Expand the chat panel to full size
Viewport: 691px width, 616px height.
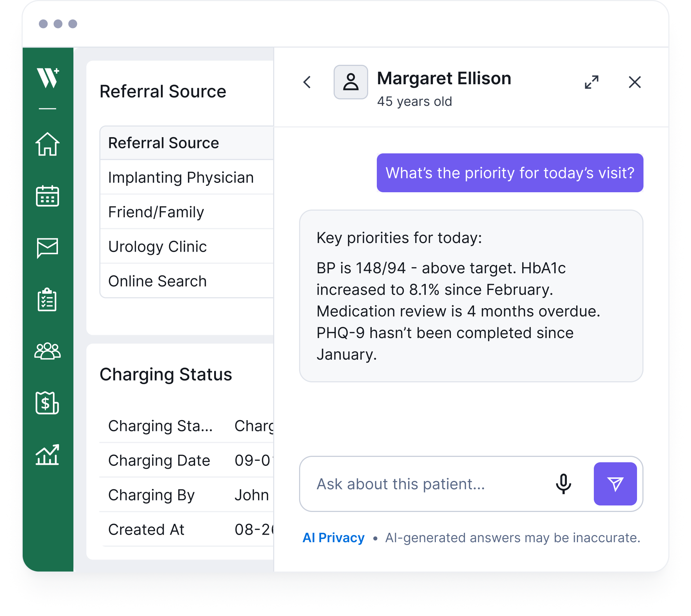[x=592, y=82]
